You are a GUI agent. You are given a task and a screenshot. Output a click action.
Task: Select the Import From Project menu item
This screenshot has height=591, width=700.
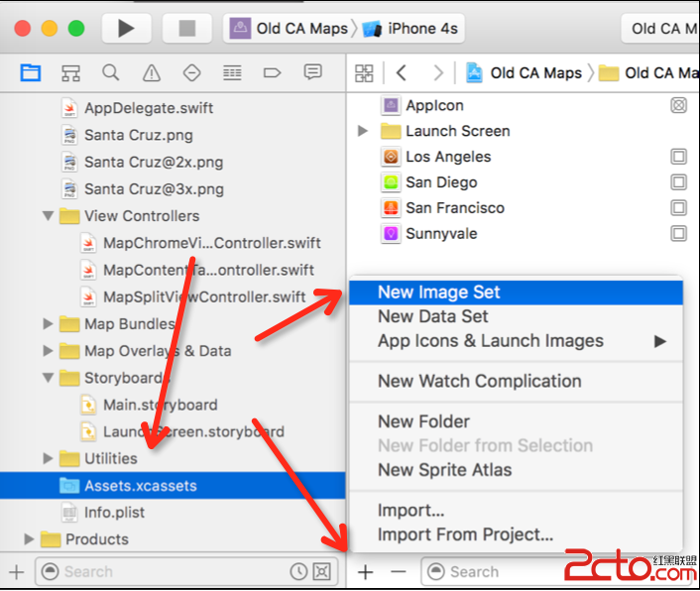(465, 535)
